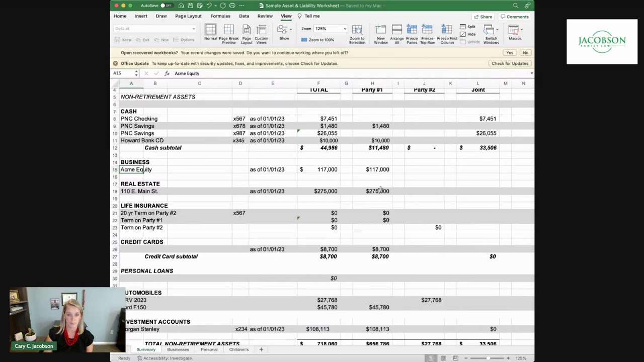Open the Zoom percentage combo box
644x362 pixels.
[x=330, y=29]
